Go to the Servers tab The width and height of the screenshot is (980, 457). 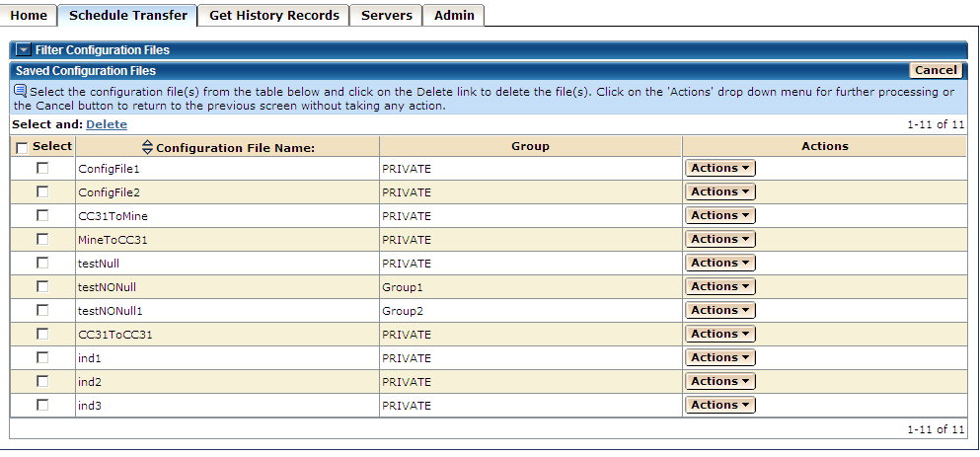point(386,16)
